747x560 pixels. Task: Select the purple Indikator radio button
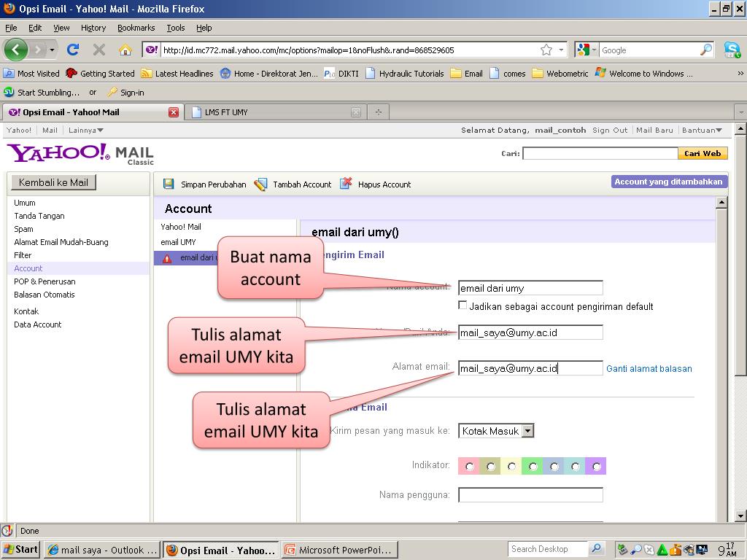tap(597, 467)
